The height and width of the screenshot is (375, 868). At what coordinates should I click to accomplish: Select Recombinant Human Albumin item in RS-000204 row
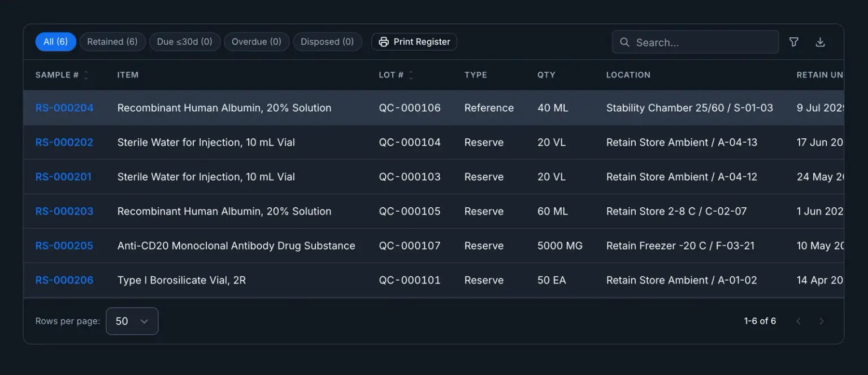pyautogui.click(x=224, y=108)
